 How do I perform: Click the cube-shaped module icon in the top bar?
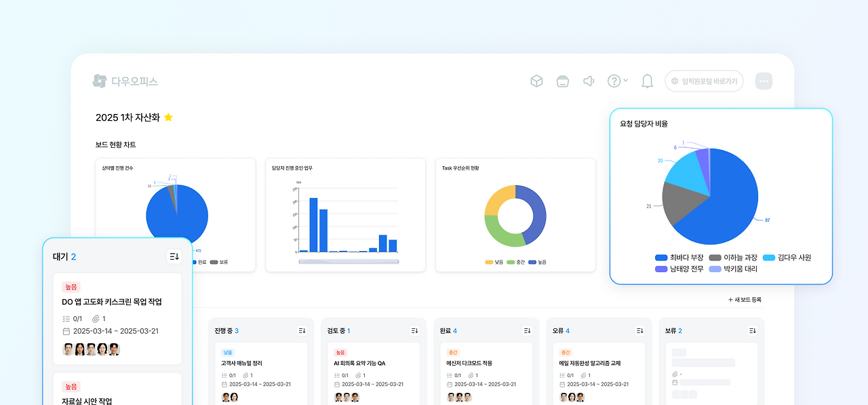tap(536, 80)
